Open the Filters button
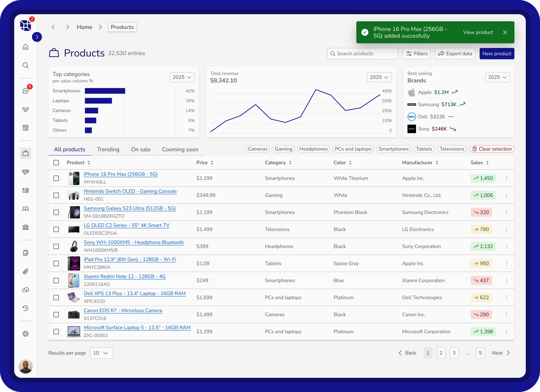Screen dimensions: 540x392 click(416, 54)
